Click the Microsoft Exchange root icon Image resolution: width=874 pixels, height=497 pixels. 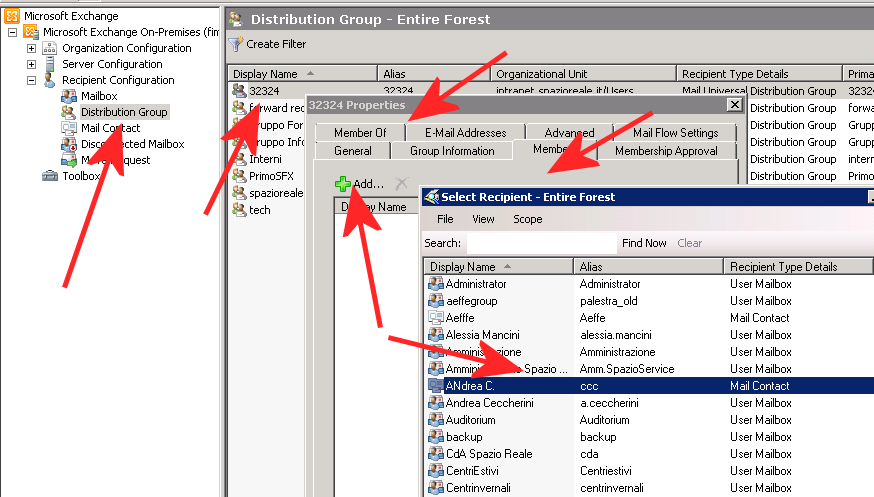pos(12,16)
